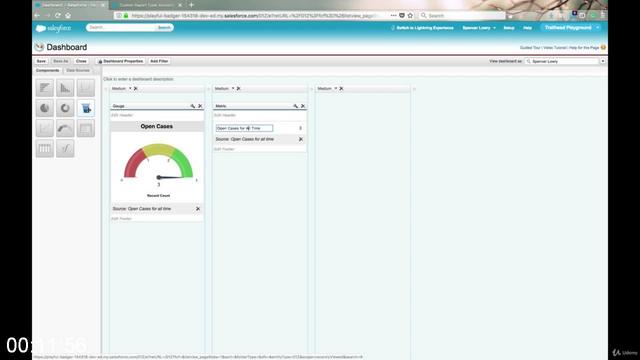This screenshot has height=360, width=640.
Task: Click the help face icon at top right
Action: coord(603,48)
